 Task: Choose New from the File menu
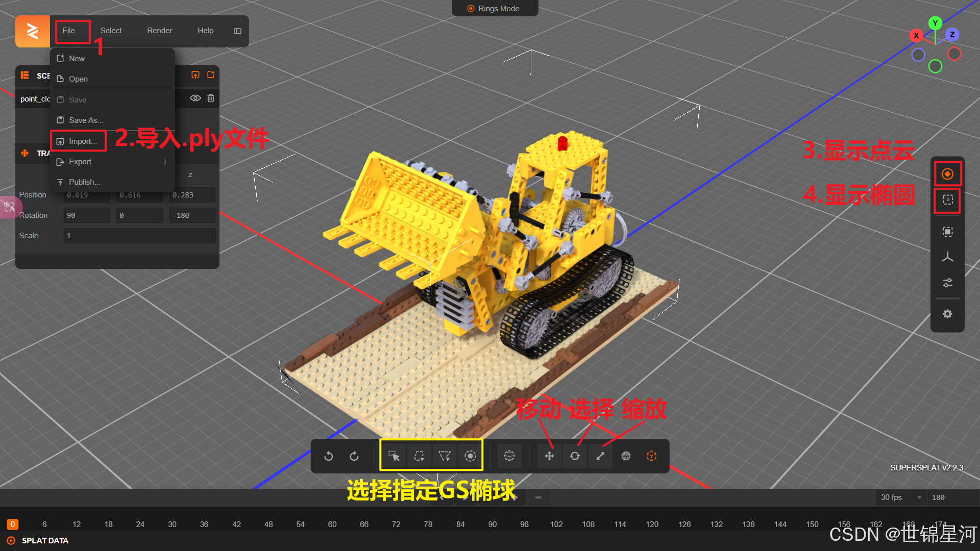pos(112,59)
